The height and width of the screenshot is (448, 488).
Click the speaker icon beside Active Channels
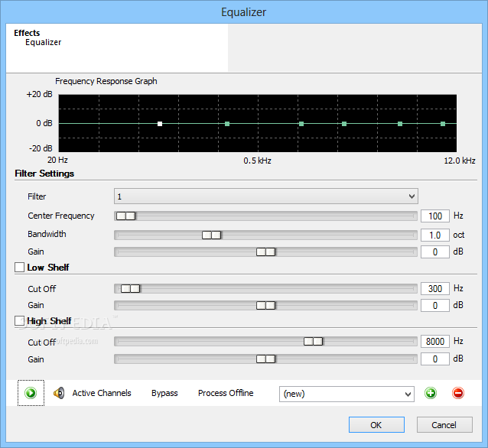(59, 393)
